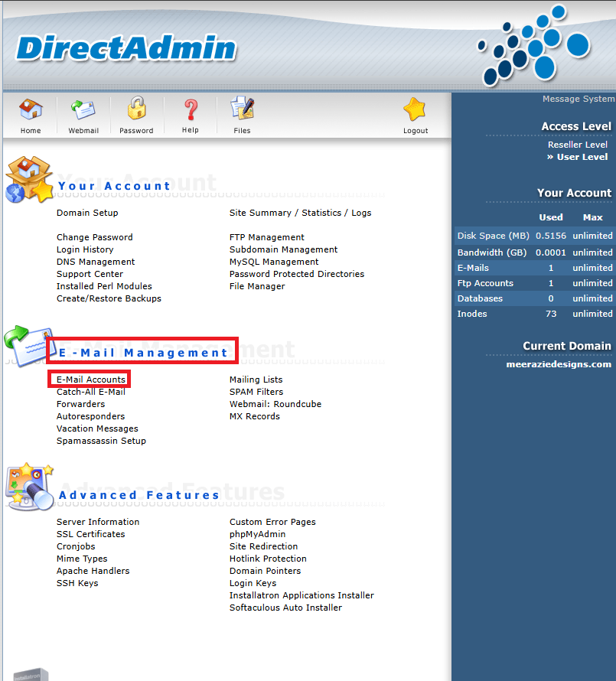Click the Bandwidth (GB) usage row

pos(535,253)
